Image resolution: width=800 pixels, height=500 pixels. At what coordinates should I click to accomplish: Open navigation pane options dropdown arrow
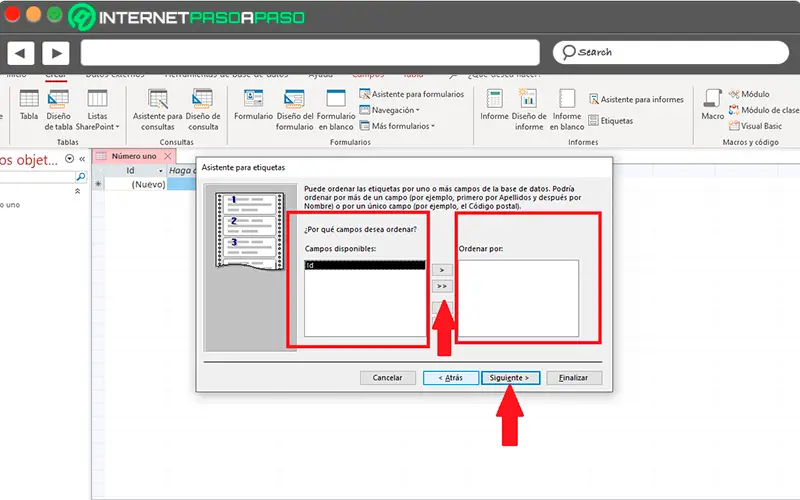click(x=69, y=159)
